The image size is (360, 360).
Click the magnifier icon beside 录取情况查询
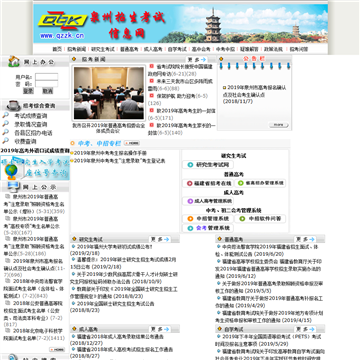tap(6, 124)
